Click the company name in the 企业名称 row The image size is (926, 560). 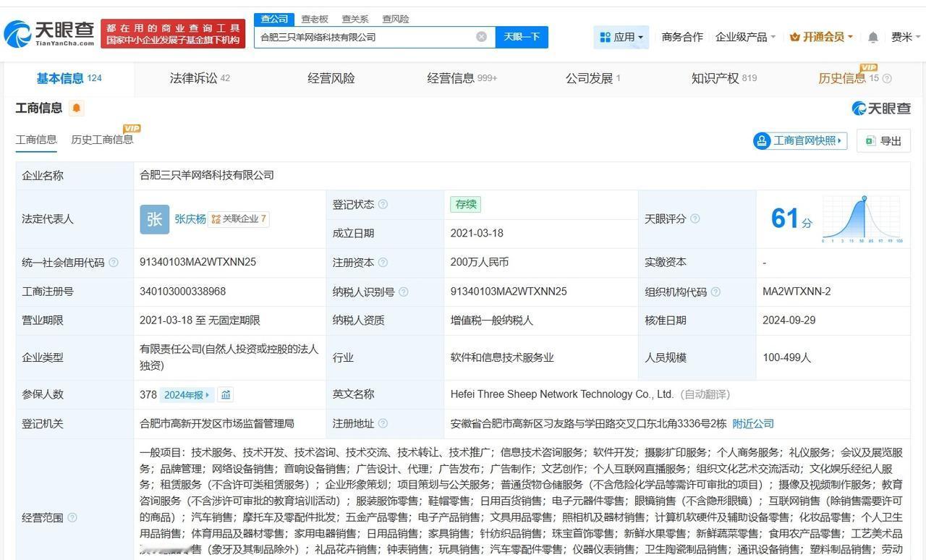(x=207, y=175)
